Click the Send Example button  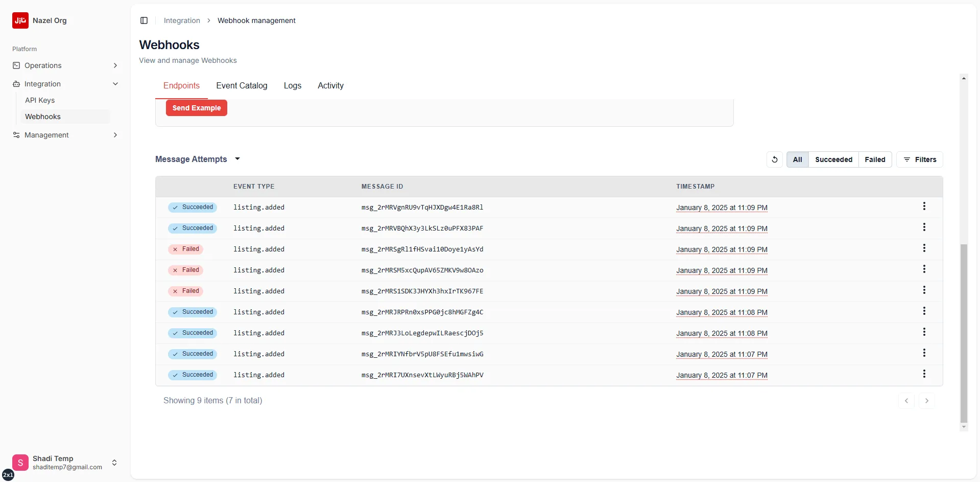196,108
